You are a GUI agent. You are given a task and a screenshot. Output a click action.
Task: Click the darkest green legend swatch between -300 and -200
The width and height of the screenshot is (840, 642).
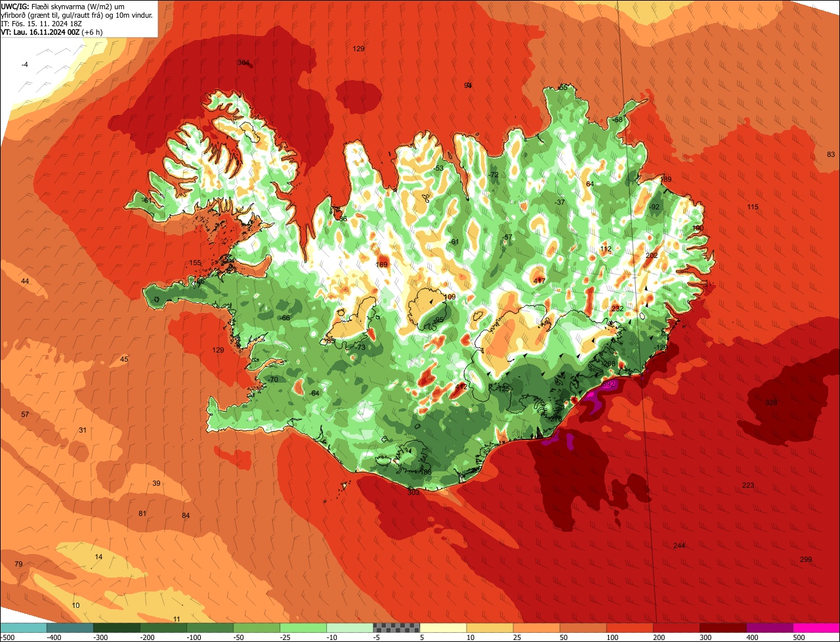(x=117, y=628)
